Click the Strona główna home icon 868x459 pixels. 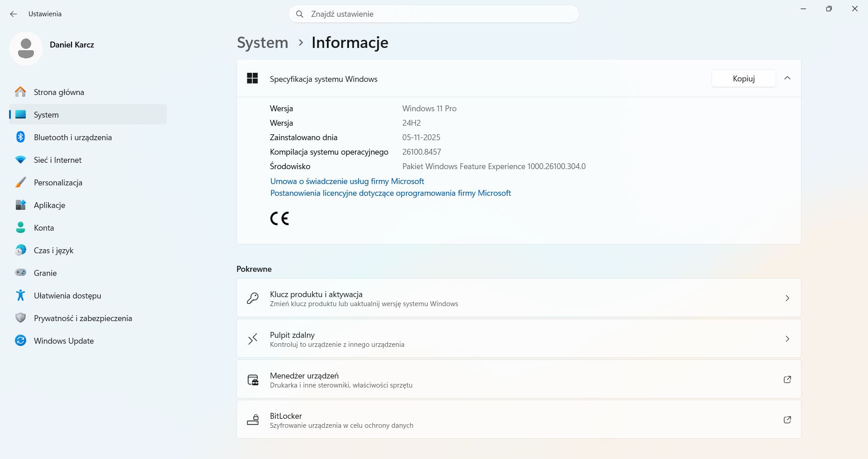pyautogui.click(x=20, y=92)
